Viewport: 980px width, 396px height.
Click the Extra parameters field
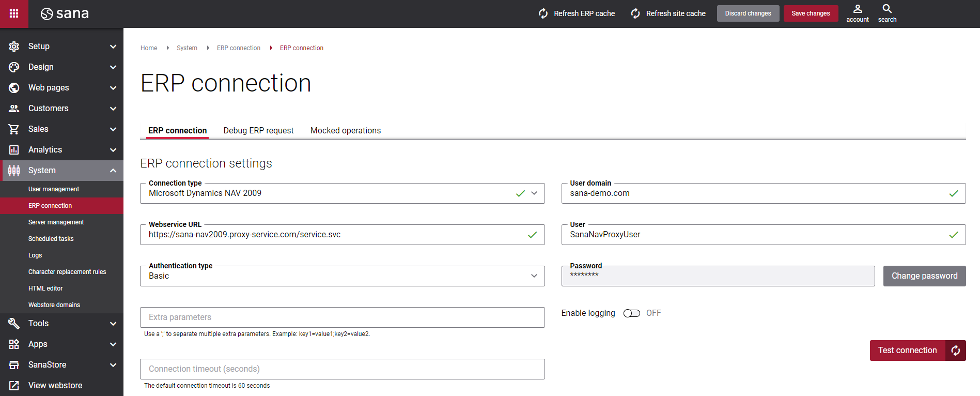coord(342,317)
